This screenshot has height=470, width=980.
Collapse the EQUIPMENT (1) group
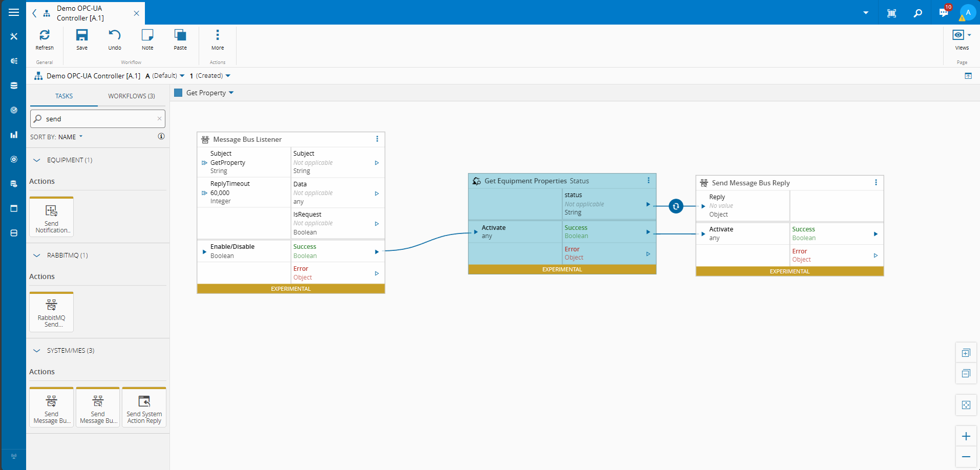[x=36, y=160]
